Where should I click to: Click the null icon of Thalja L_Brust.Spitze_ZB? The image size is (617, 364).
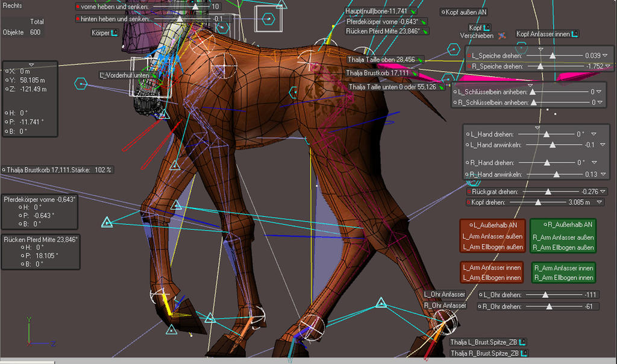point(522,342)
